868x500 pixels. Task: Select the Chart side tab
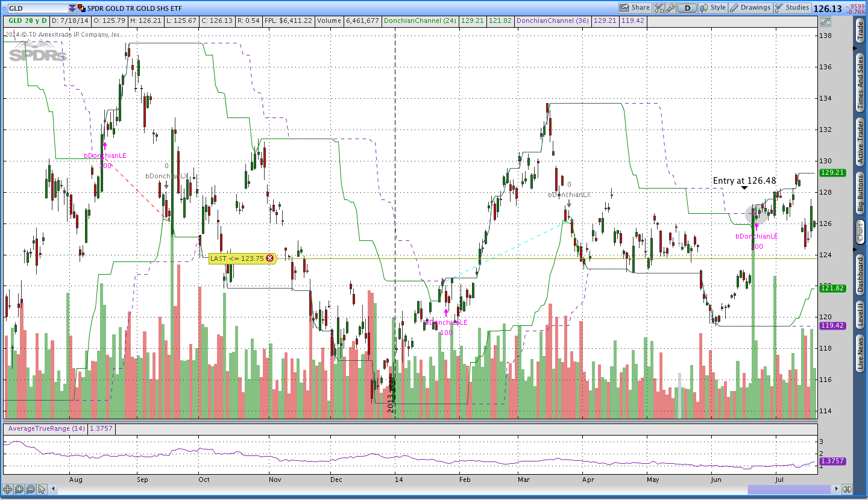(x=860, y=231)
